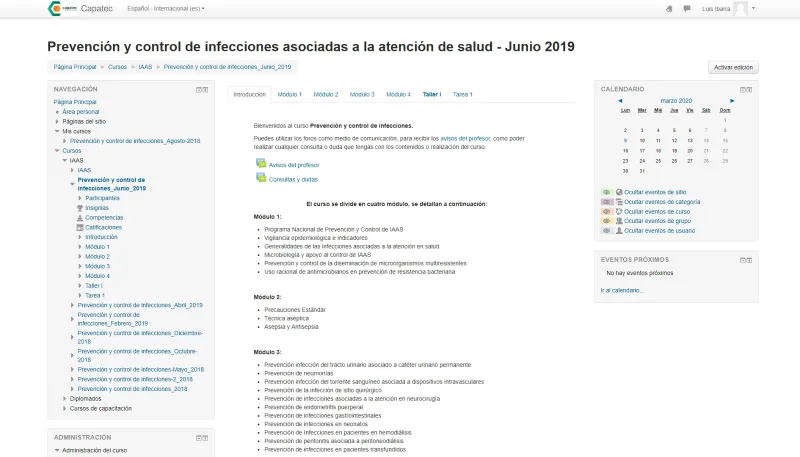The height and width of the screenshot is (457, 800).
Task: Open Área personal in navigation
Action: click(81, 112)
